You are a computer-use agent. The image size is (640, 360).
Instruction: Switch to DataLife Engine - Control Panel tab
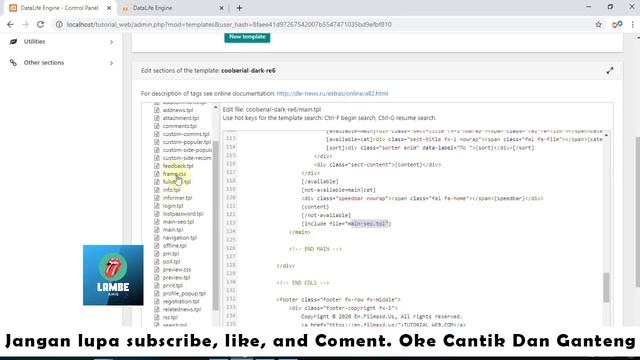60,8
